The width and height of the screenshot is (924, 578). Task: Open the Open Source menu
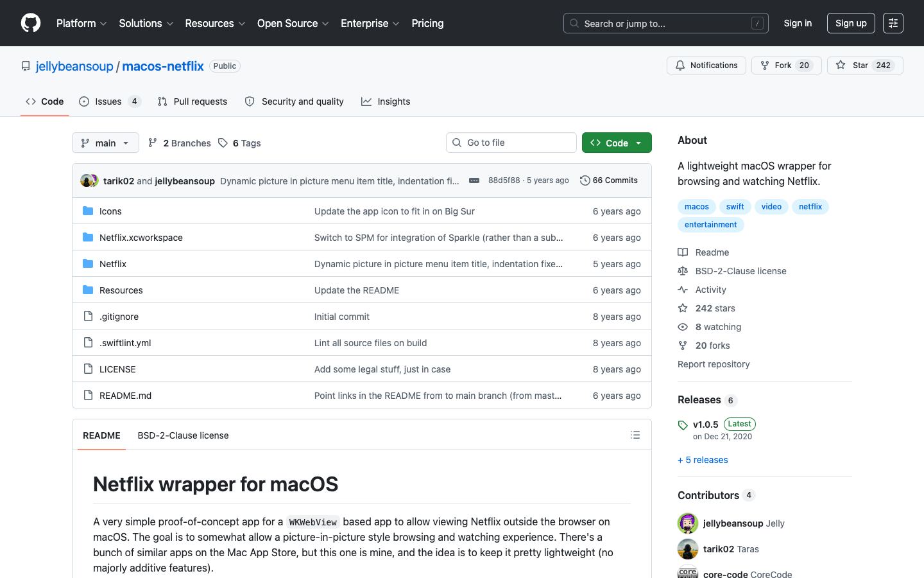293,23
